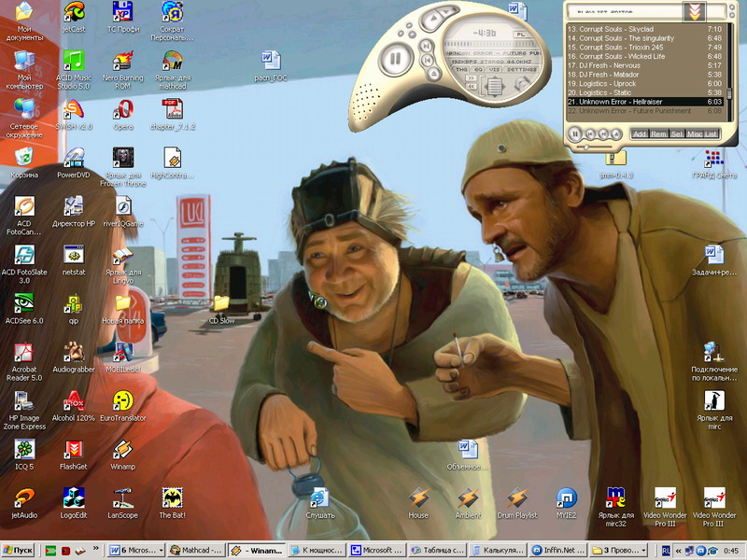Select the PowerDVD desktop icon
The image size is (747, 560).
pos(74,163)
